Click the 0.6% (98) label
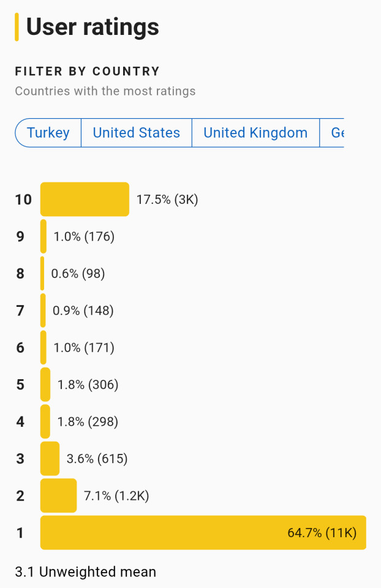 click(78, 274)
